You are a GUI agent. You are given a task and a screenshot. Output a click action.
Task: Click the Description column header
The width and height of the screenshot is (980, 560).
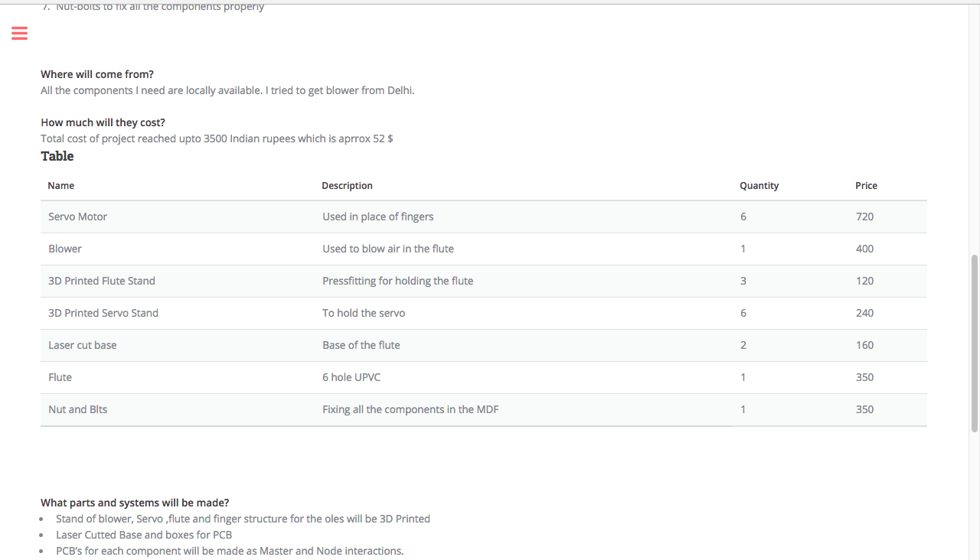point(347,185)
